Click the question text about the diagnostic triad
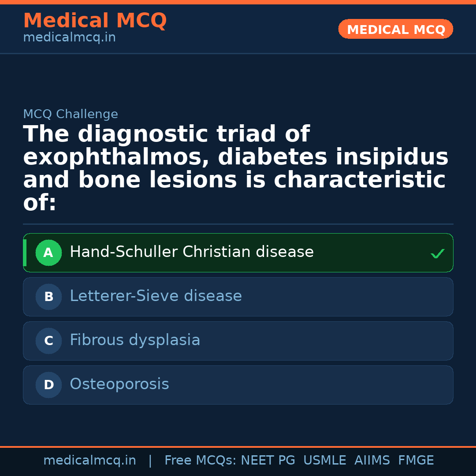 236,169
